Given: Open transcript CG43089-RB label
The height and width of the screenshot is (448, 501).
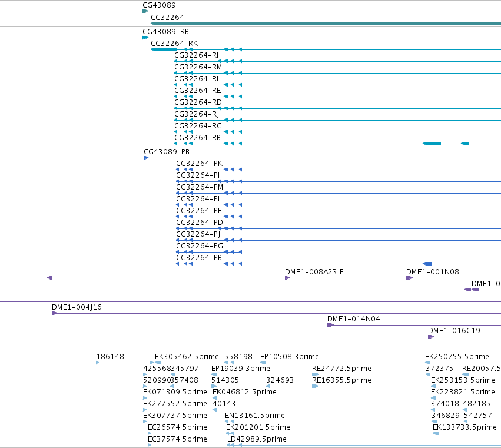Looking at the screenshot, I should (x=165, y=32).
